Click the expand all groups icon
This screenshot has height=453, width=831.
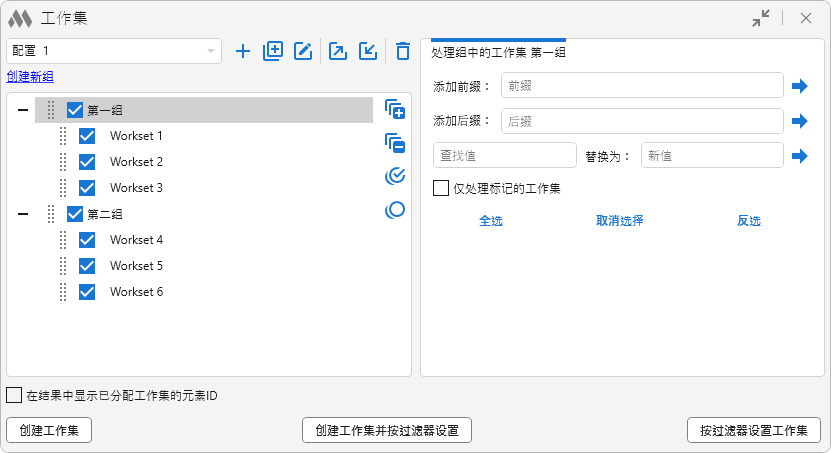[395, 109]
